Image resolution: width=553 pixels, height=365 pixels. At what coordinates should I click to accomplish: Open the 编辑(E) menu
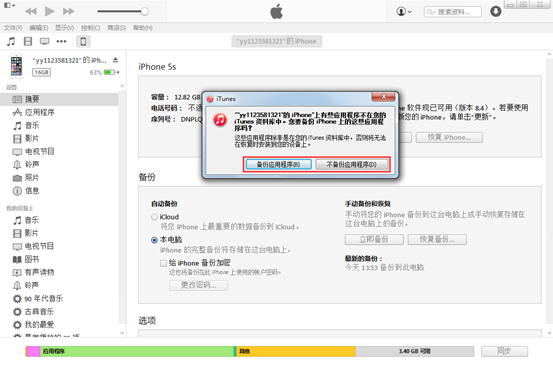(x=39, y=28)
